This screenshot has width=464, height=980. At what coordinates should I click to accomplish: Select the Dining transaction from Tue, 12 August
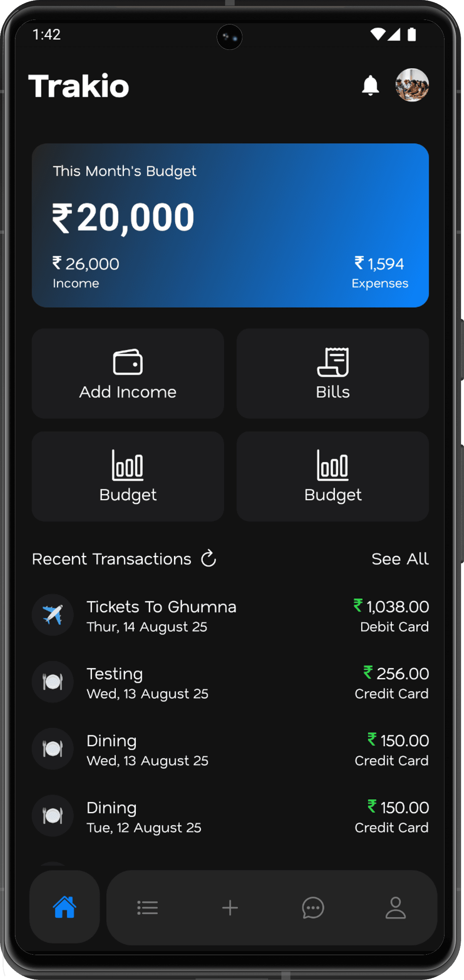pos(230,816)
